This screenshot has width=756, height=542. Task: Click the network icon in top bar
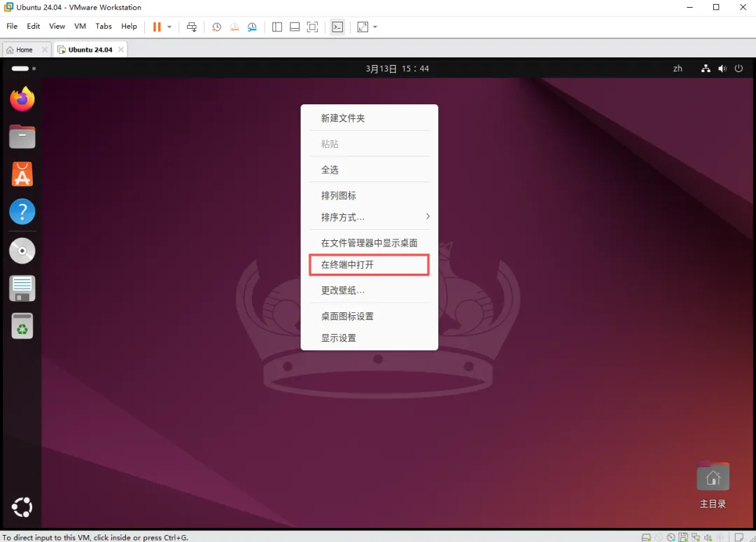pos(706,69)
